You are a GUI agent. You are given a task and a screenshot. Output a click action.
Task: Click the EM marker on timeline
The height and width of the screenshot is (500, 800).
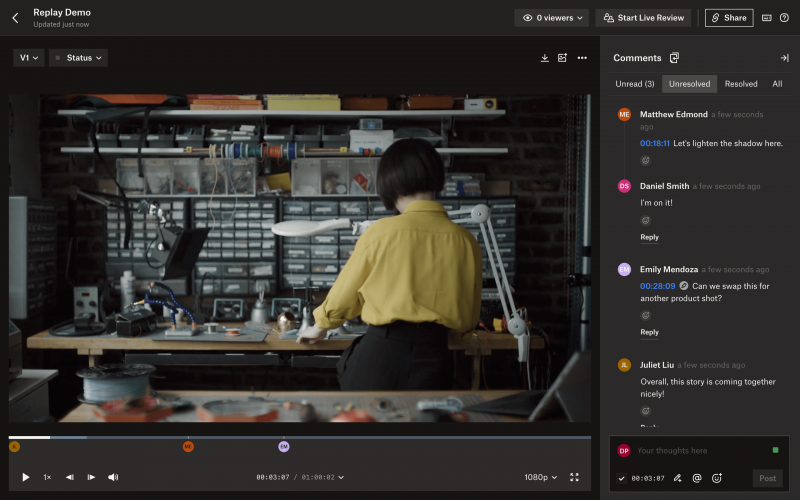pos(284,447)
